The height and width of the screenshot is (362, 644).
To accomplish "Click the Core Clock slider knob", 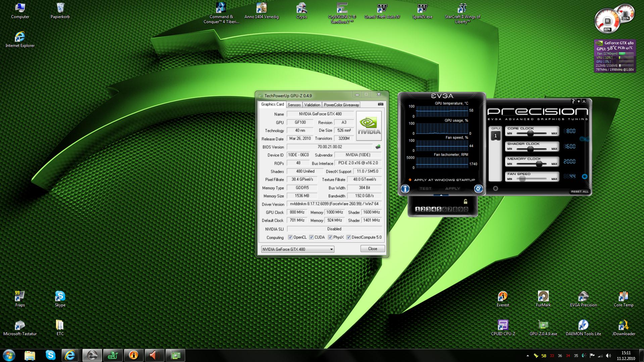I will coord(530,133).
